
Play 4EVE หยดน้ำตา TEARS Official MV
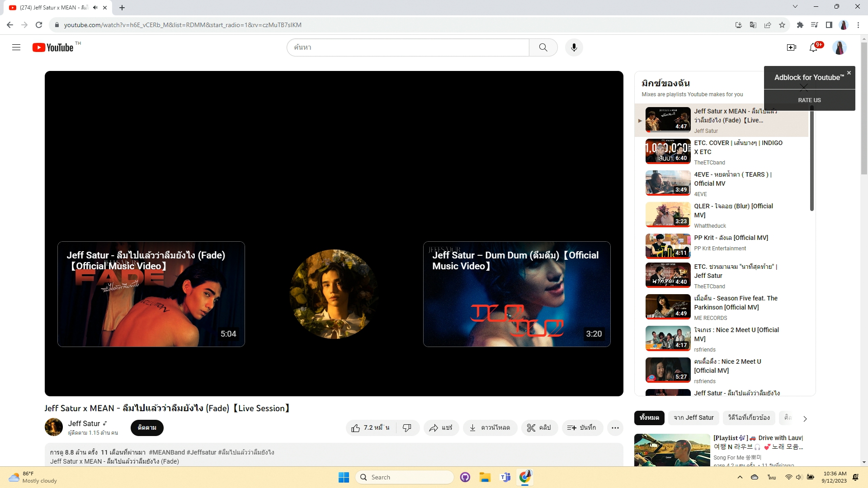pyautogui.click(x=721, y=183)
